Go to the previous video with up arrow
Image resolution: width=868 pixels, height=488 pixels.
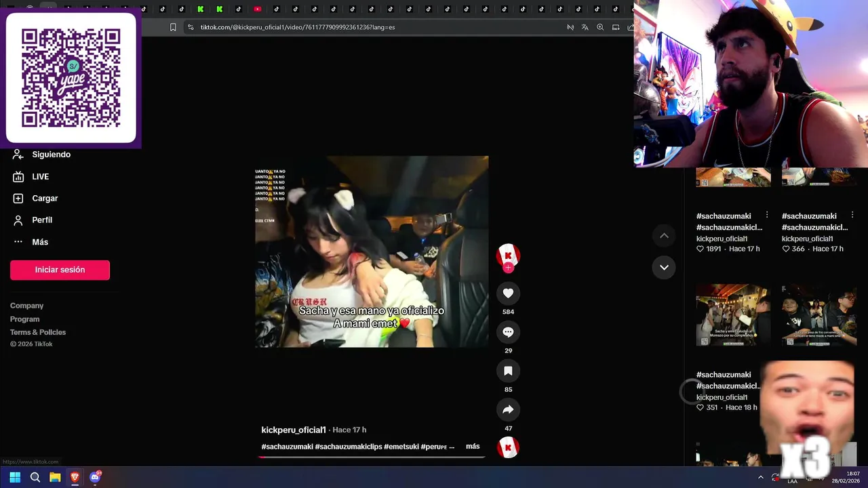tap(664, 236)
